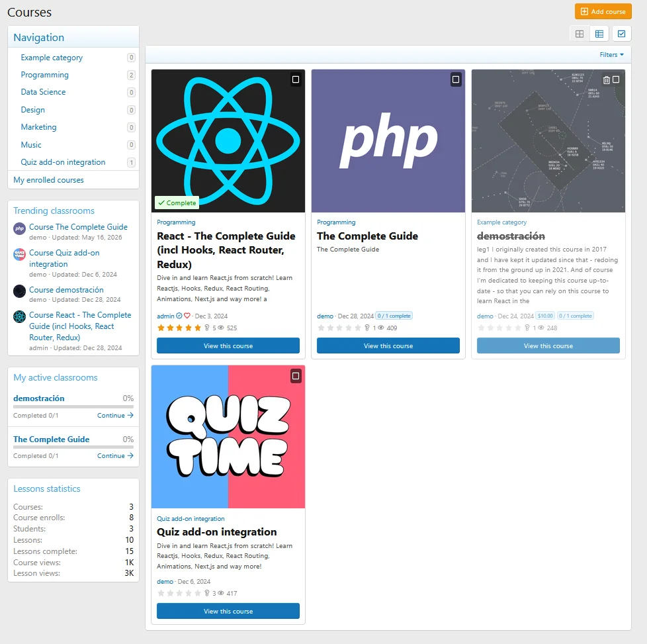Open the demostración chart thumbnail
Screen dimensions: 647x644
pos(548,141)
